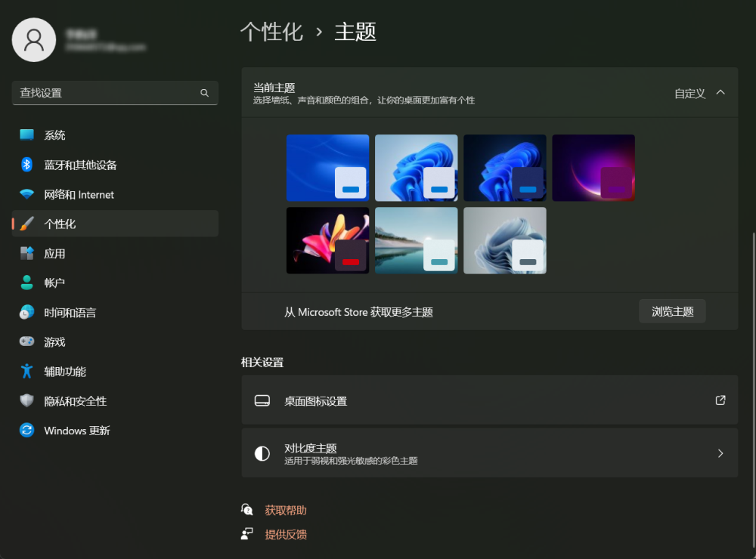
Task: Collapse the 当前主题 section chevron
Action: (x=720, y=92)
